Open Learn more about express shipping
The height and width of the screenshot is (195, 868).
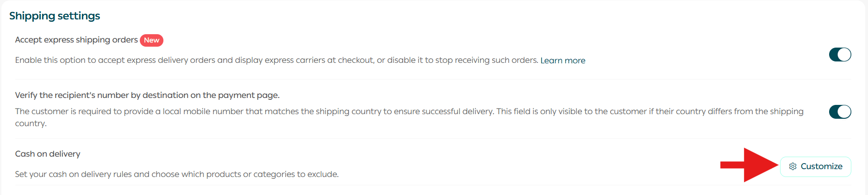[x=562, y=61]
